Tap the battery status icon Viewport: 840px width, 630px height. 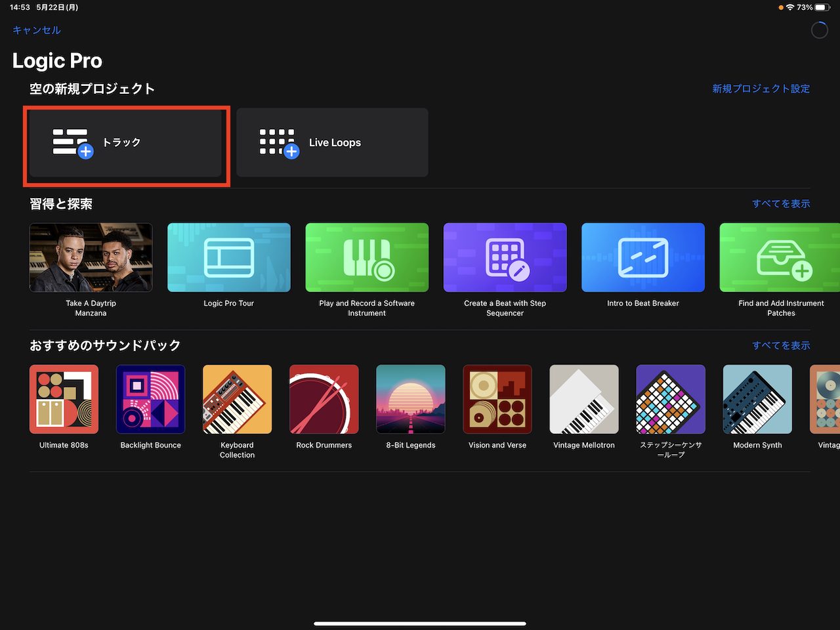pos(822,7)
